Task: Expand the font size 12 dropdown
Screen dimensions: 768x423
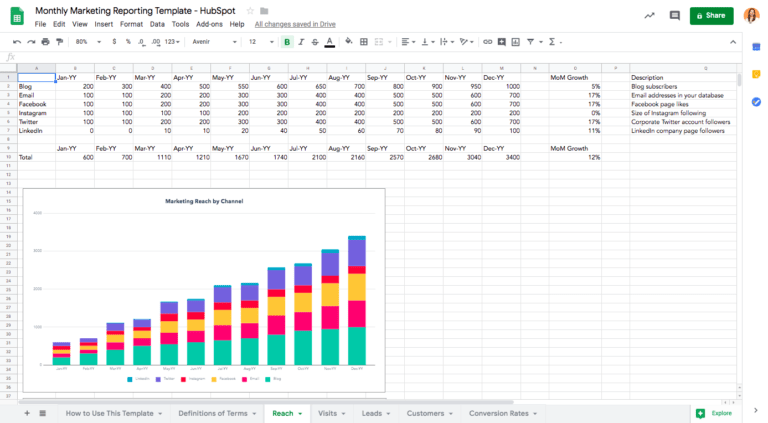Action: tap(259, 42)
